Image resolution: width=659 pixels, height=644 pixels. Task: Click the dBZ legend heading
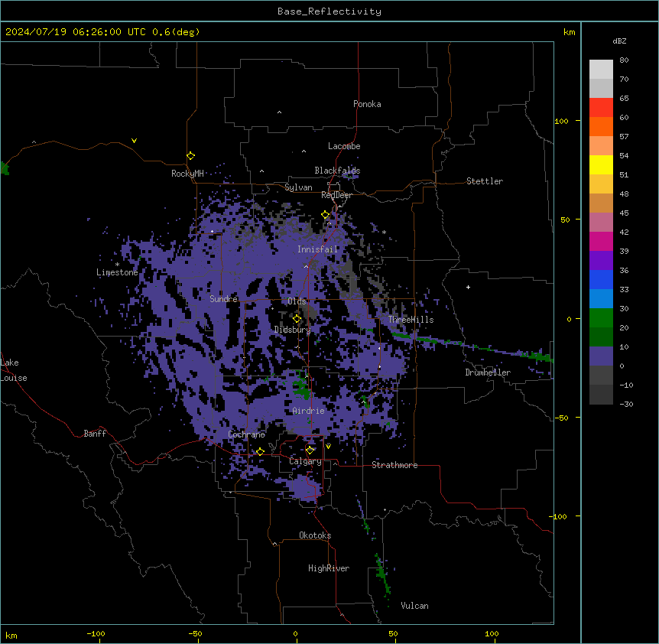[619, 41]
